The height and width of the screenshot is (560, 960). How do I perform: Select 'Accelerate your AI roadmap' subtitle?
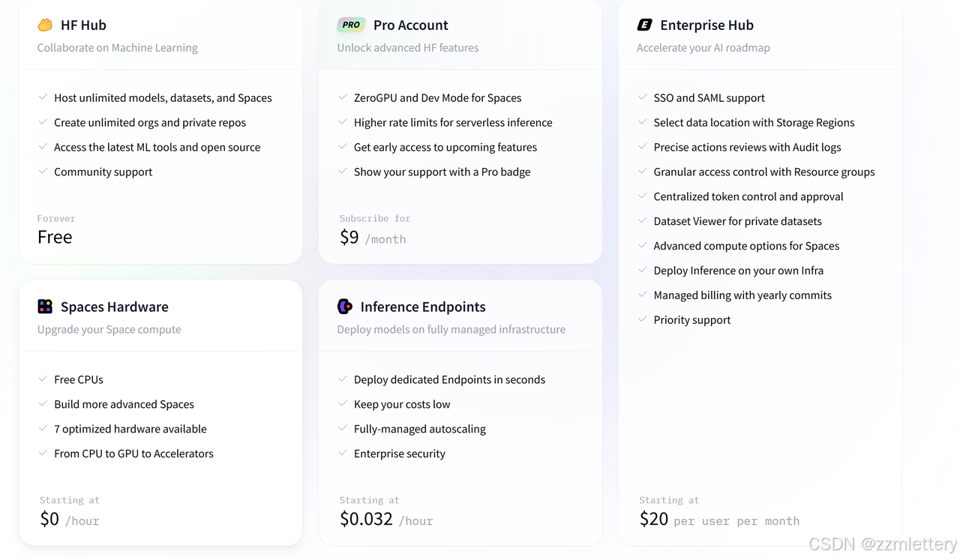[703, 47]
